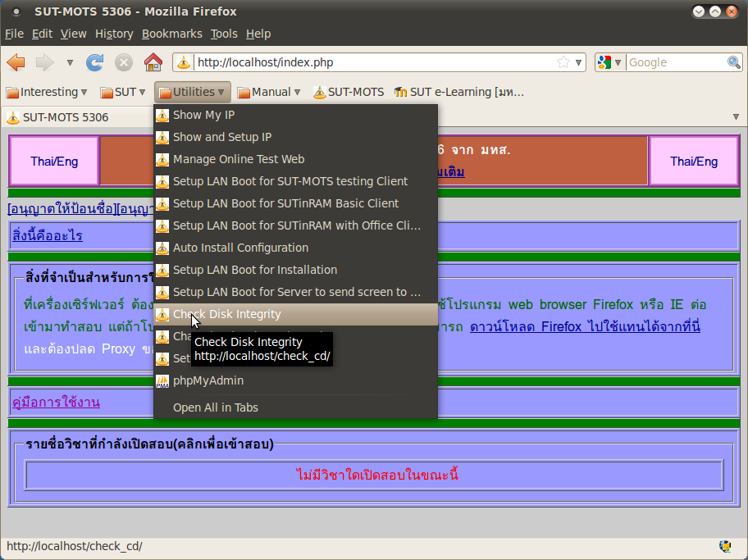Image resolution: width=748 pixels, height=560 pixels.
Task: Click icon beside Show and Setup IP
Action: click(x=162, y=138)
